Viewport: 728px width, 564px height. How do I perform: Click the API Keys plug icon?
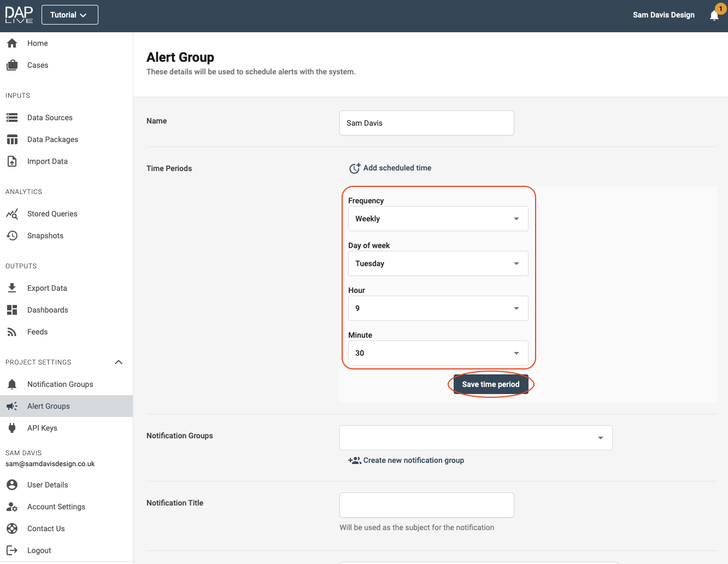pyautogui.click(x=12, y=428)
